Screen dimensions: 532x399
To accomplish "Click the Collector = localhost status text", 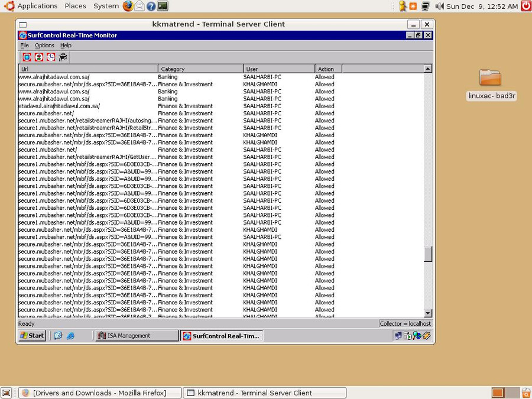I will (x=405, y=324).
